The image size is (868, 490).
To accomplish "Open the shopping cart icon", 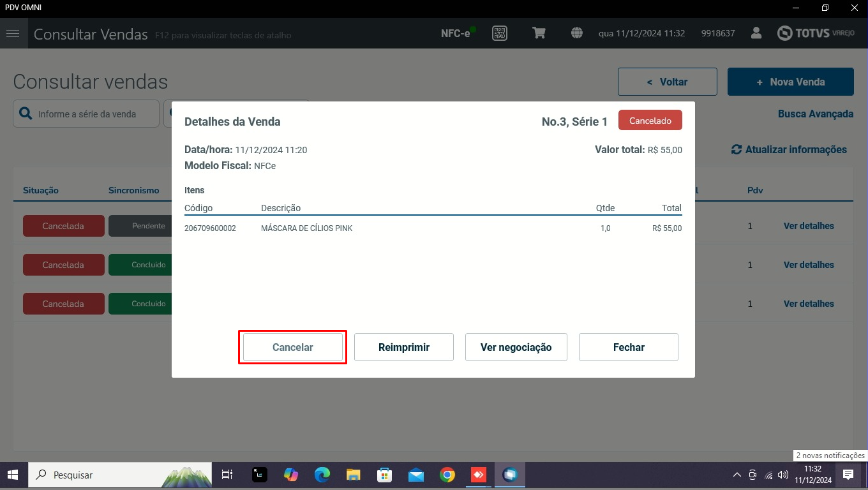I will (x=539, y=33).
